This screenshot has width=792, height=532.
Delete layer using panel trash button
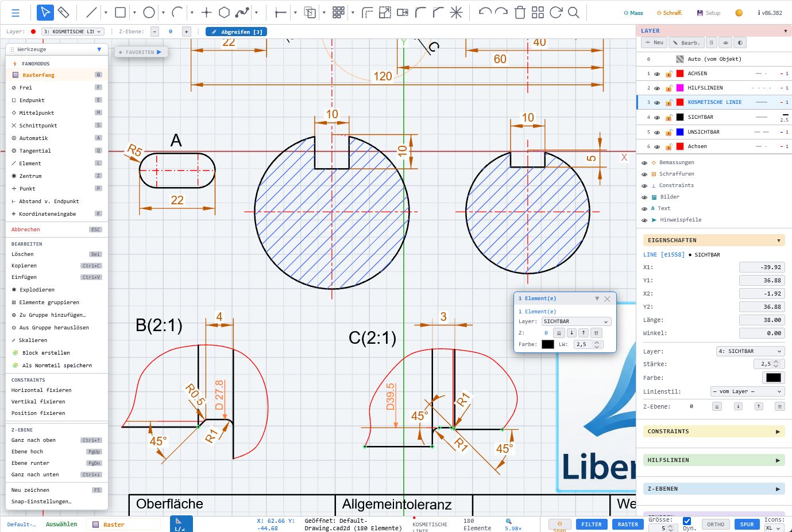(712, 42)
